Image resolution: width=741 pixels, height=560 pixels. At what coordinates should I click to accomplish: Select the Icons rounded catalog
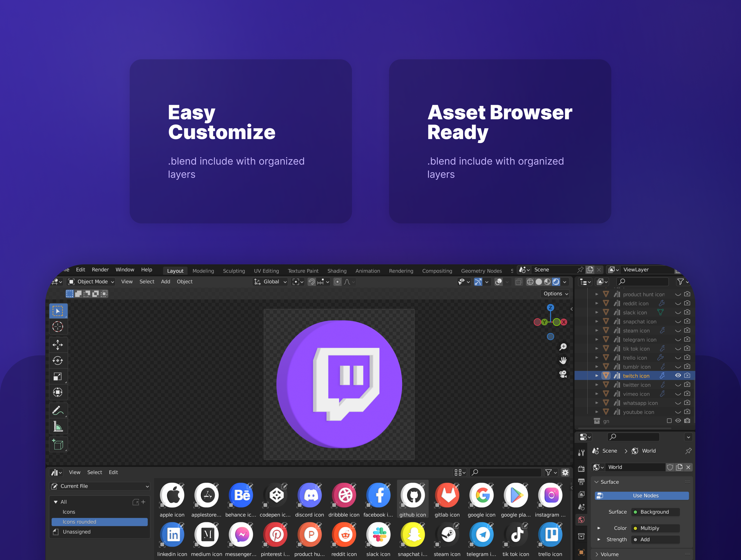(99, 522)
